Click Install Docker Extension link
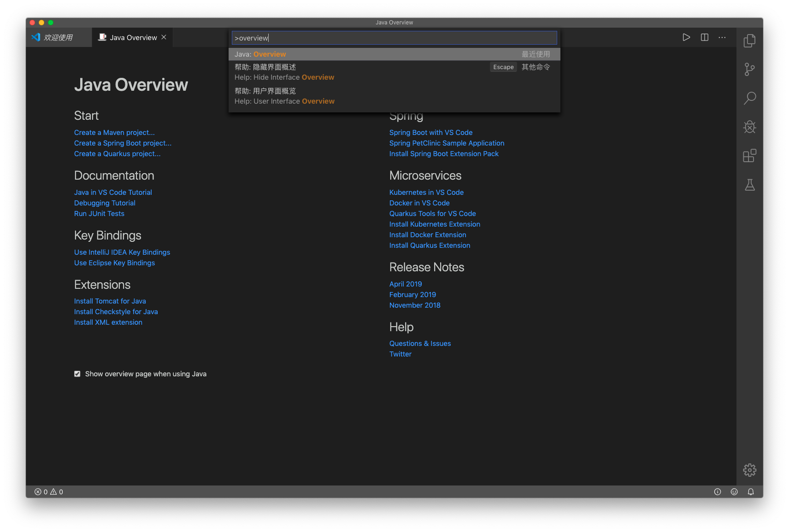Image resolution: width=789 pixels, height=532 pixels. pos(428,235)
